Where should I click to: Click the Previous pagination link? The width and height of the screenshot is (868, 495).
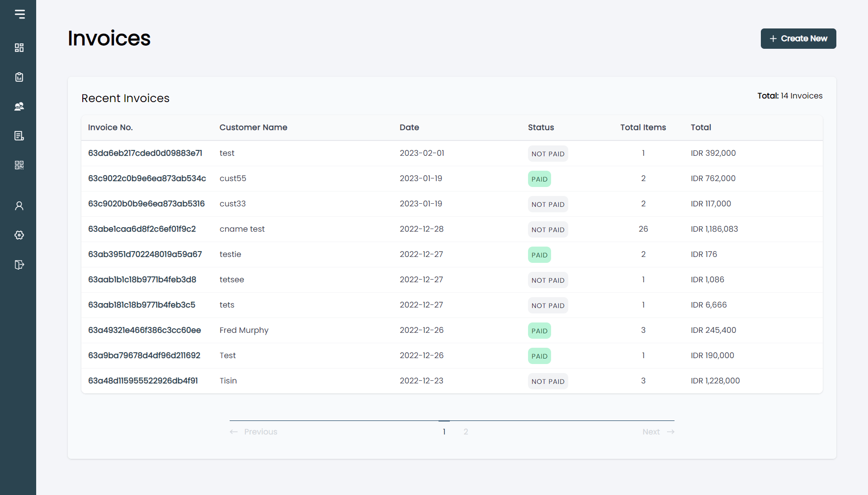coord(253,432)
